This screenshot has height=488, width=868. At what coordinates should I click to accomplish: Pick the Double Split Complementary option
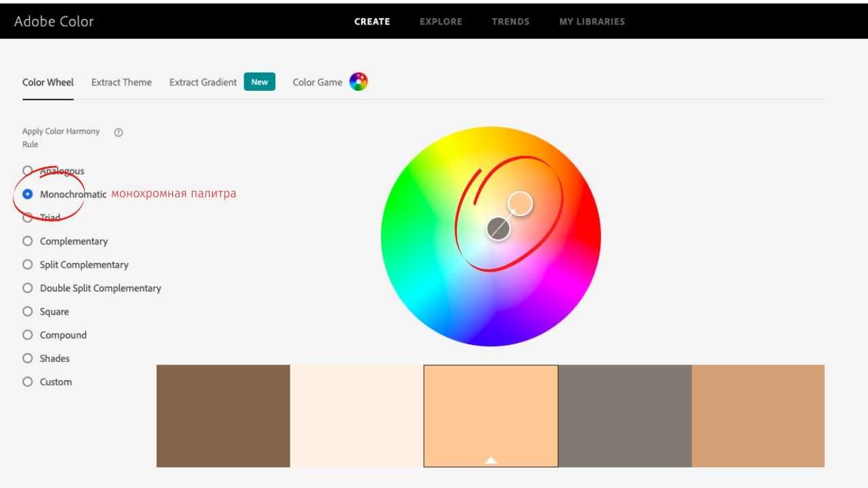point(28,288)
